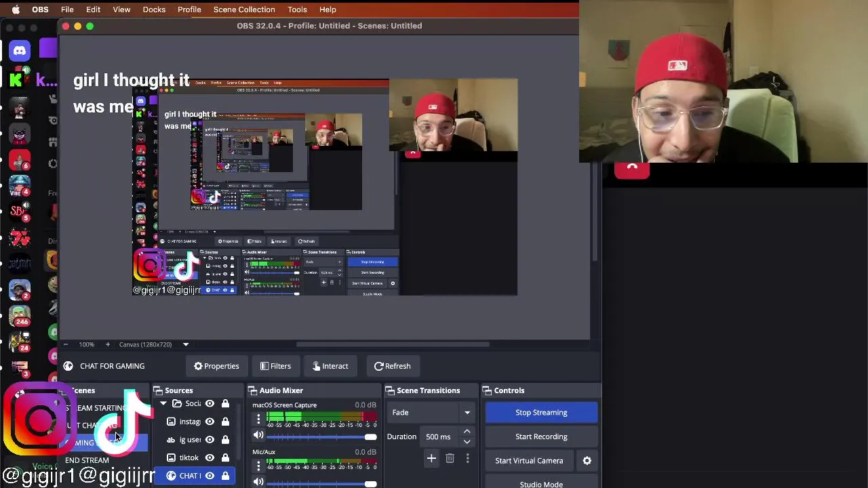Open the Edit menu
868x488 pixels.
[x=93, y=9]
